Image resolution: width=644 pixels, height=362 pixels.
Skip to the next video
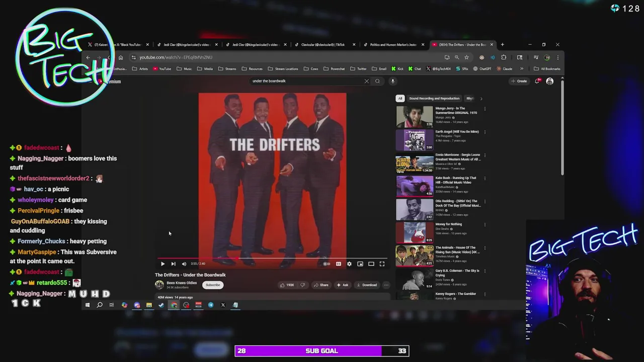tap(173, 264)
